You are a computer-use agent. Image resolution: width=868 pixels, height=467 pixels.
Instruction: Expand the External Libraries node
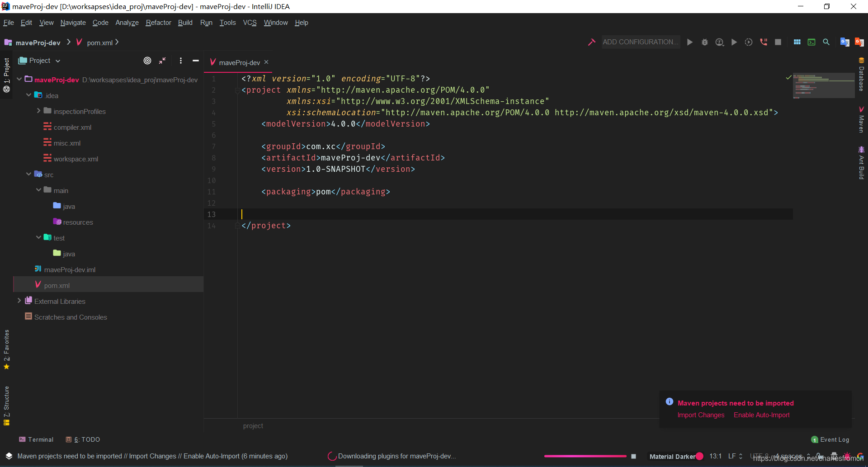point(19,301)
